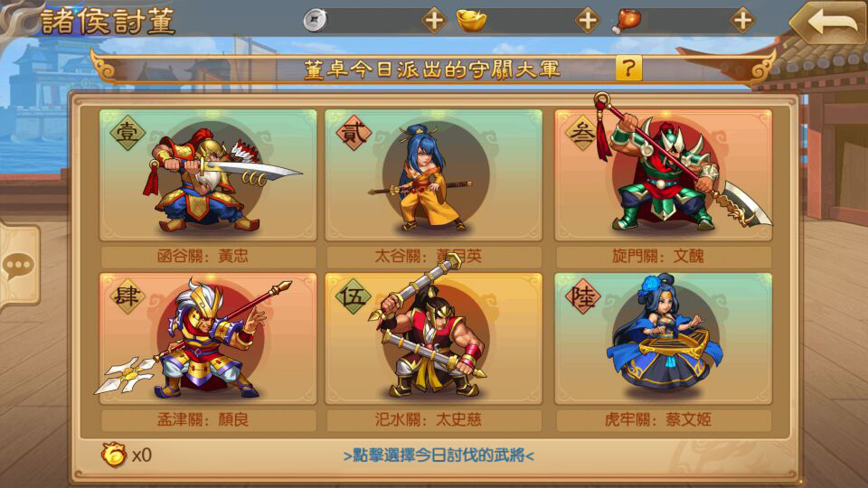Tap the return arrow back button

pos(829,22)
